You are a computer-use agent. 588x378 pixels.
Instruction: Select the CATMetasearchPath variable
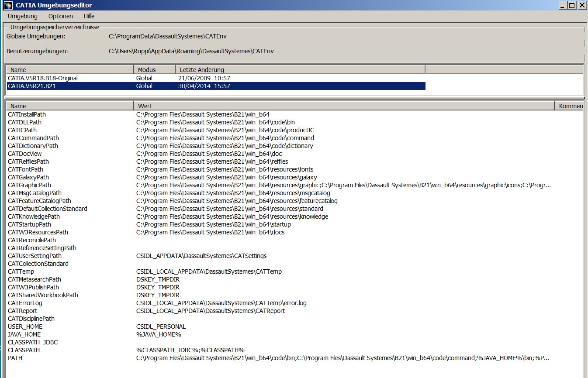point(35,279)
